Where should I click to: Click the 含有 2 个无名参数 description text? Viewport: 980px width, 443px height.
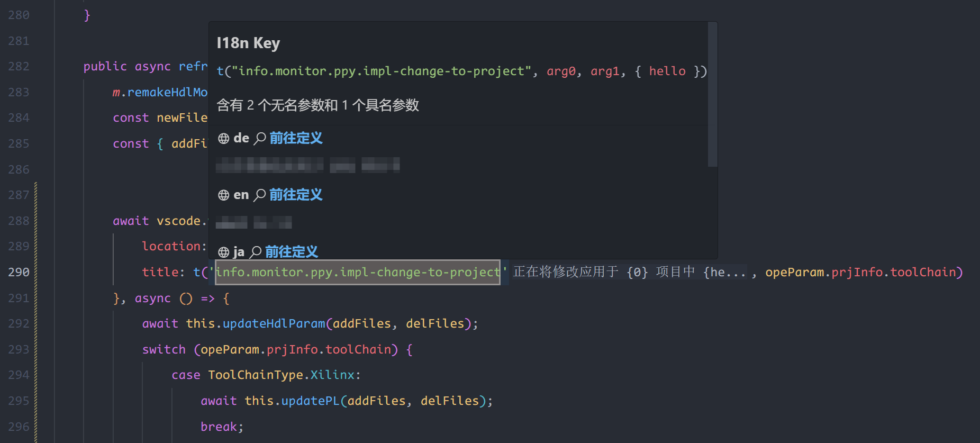317,105
